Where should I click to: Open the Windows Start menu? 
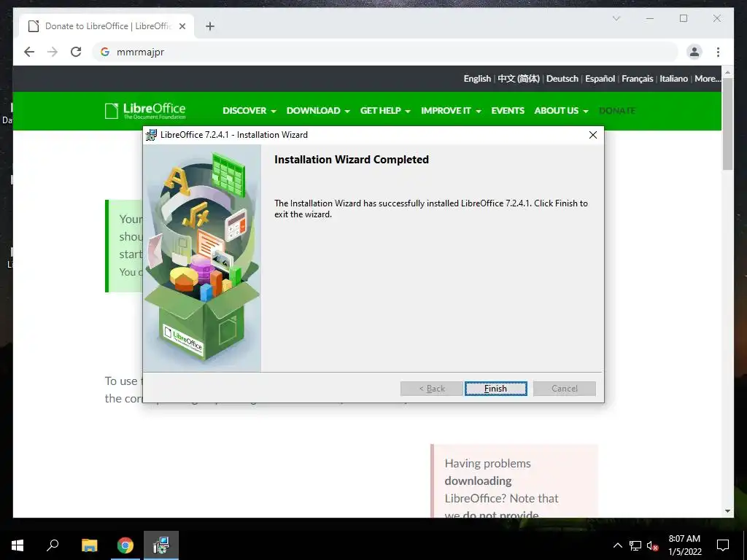(x=18, y=545)
